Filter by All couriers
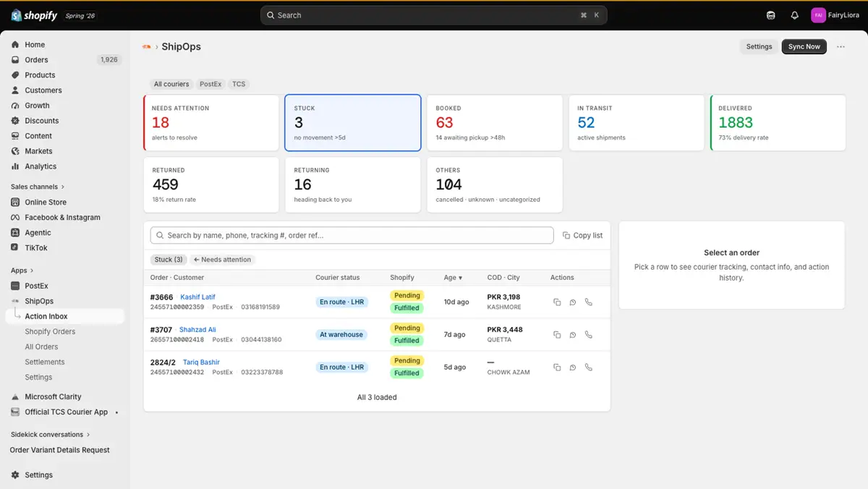 (x=171, y=84)
